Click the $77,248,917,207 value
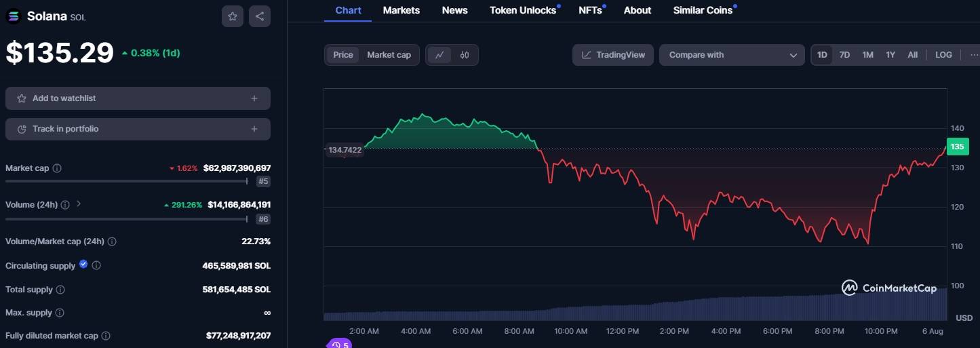 click(x=238, y=336)
